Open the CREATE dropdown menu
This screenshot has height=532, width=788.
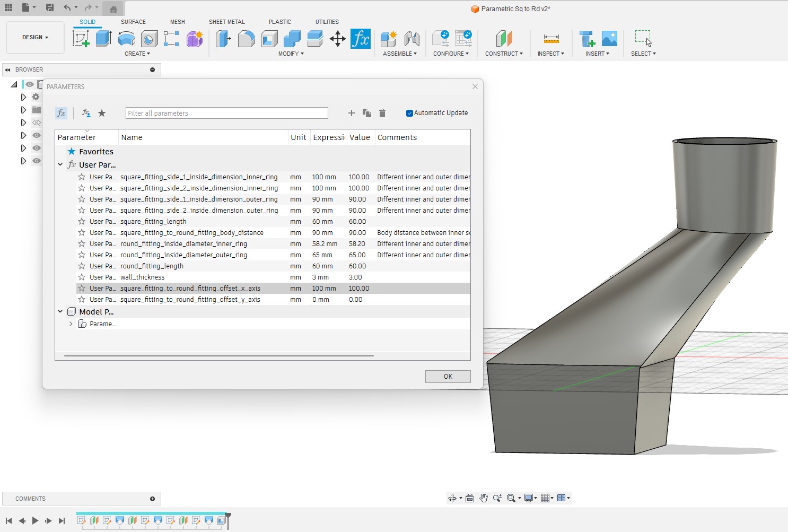(137, 54)
